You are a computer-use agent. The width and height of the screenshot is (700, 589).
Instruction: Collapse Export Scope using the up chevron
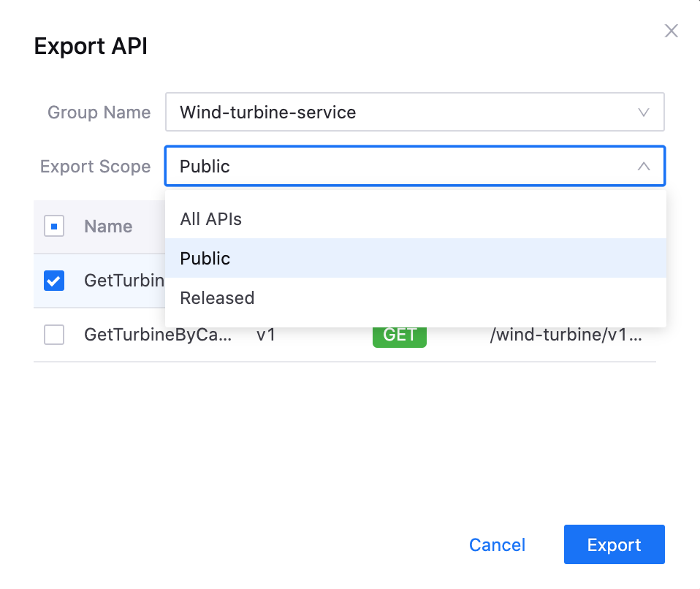tap(643, 167)
